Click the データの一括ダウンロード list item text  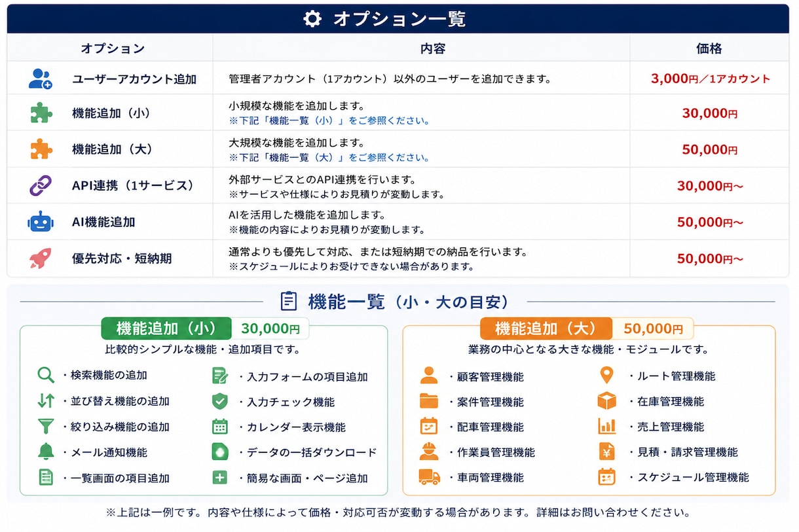[x=312, y=452]
